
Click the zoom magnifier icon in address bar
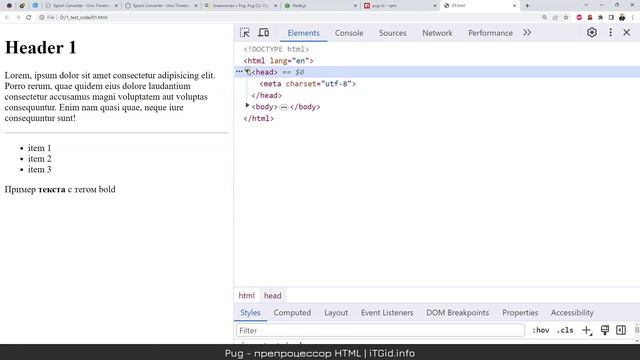(x=544, y=18)
